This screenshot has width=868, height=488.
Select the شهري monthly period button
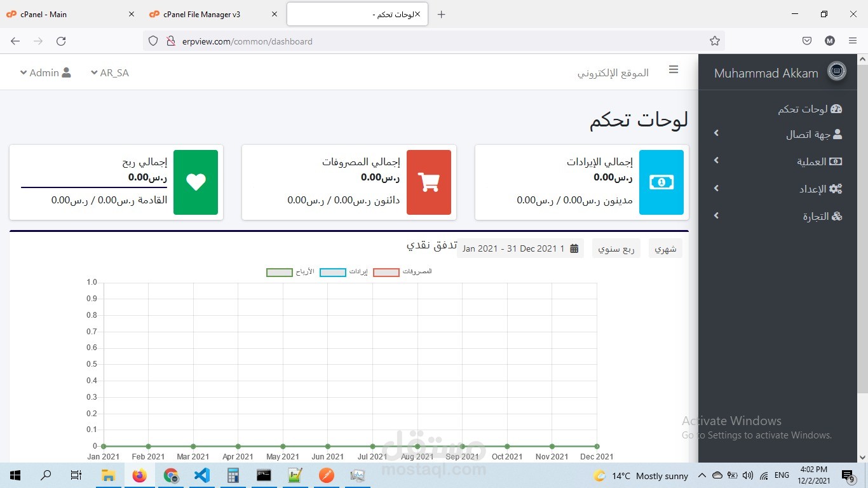pos(665,248)
